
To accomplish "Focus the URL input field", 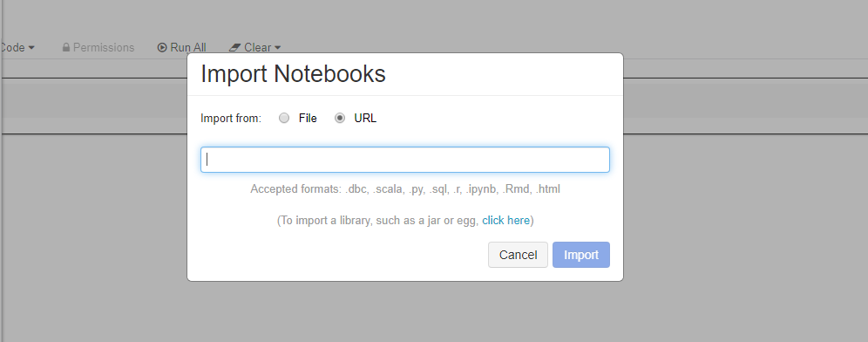I will point(405,160).
